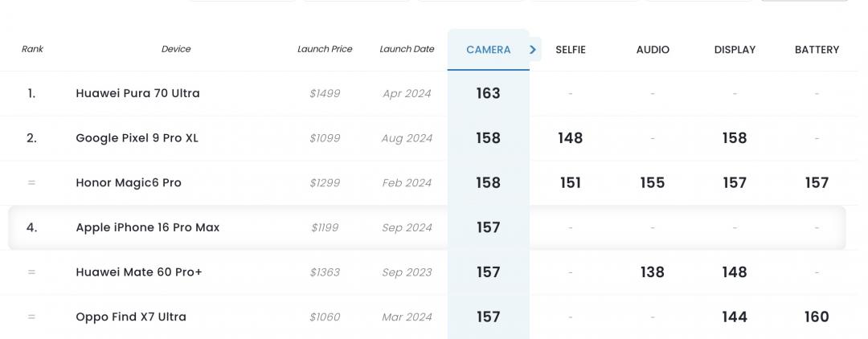This screenshot has width=868, height=339.
Task: Click the Device column header
Action: point(176,49)
